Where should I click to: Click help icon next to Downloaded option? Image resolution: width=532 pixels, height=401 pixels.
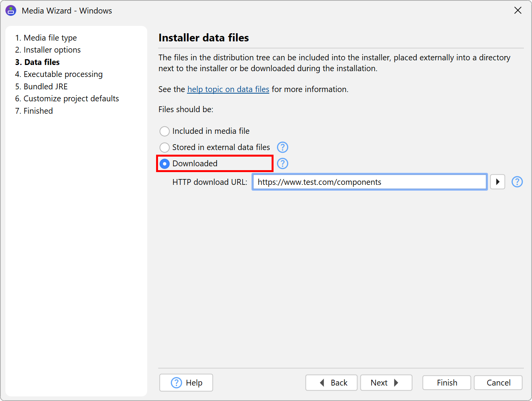pyautogui.click(x=283, y=164)
